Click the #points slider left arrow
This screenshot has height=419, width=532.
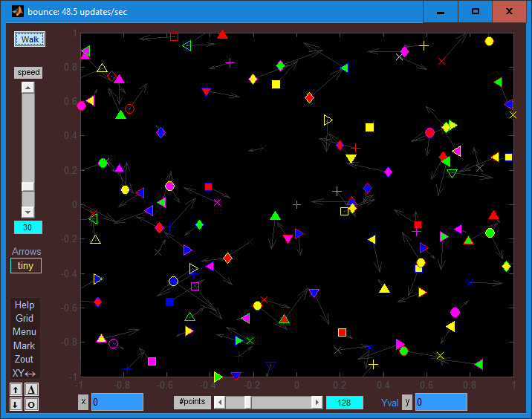pyautogui.click(x=220, y=403)
